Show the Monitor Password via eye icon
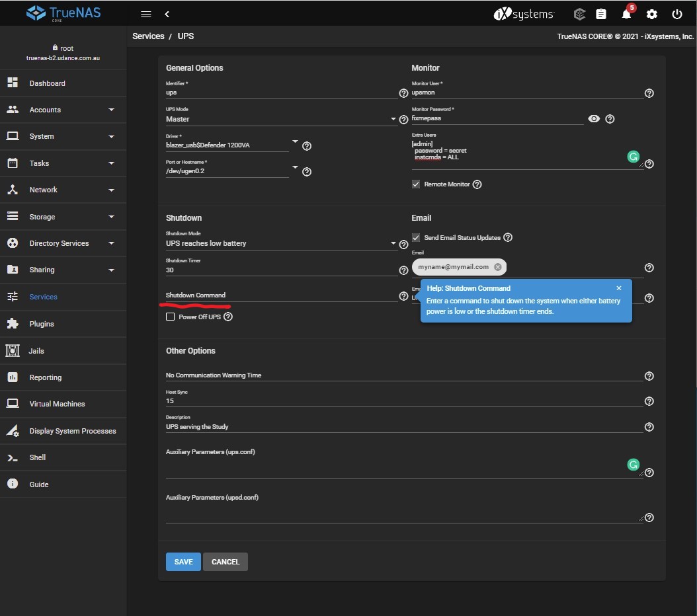 (x=594, y=119)
